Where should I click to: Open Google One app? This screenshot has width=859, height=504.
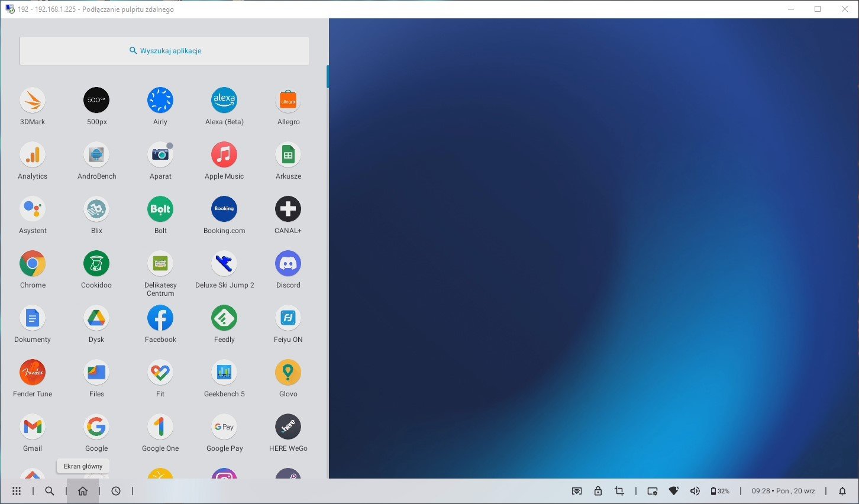click(x=160, y=427)
